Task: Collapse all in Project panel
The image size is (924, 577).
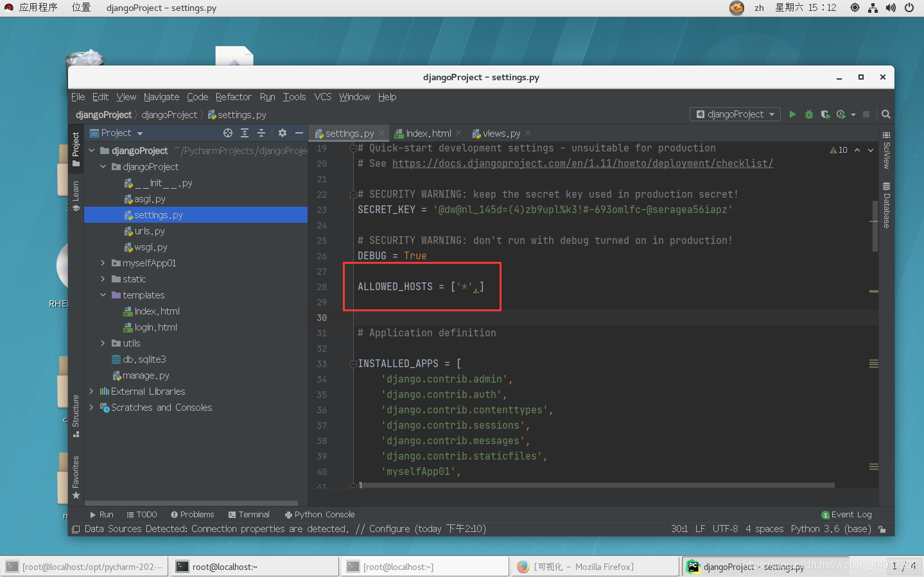Action: click(261, 133)
